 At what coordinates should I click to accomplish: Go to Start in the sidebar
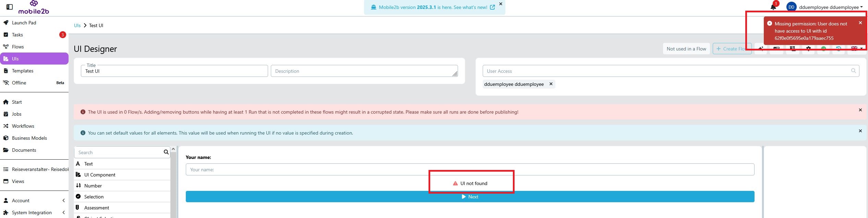[34, 102]
